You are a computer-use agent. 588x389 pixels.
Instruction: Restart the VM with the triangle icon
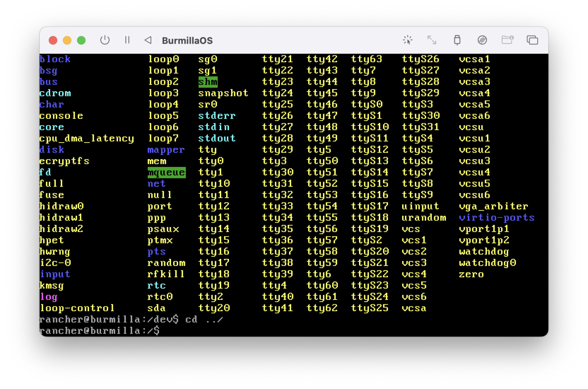point(148,40)
